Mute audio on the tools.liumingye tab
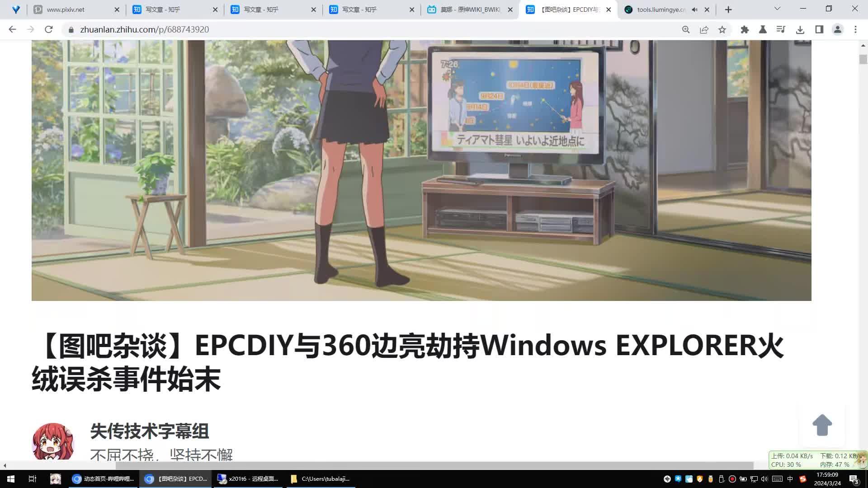 click(694, 9)
